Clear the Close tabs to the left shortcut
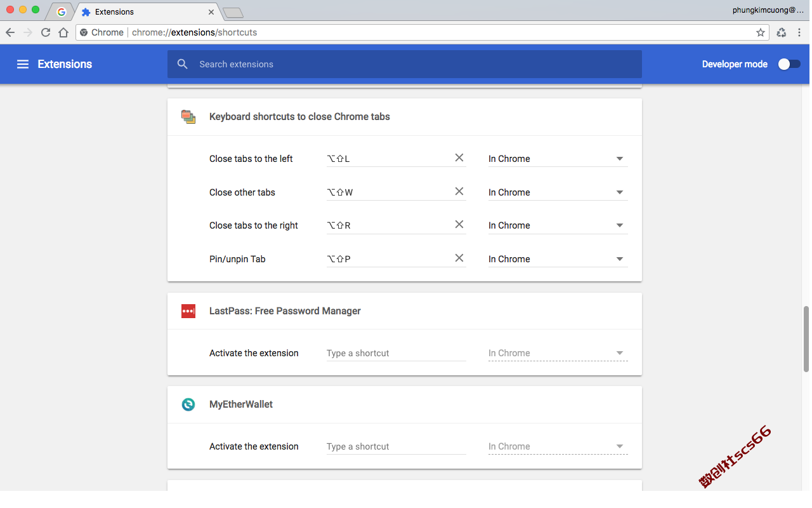Image resolution: width=812 pixels, height=508 pixels. click(459, 158)
